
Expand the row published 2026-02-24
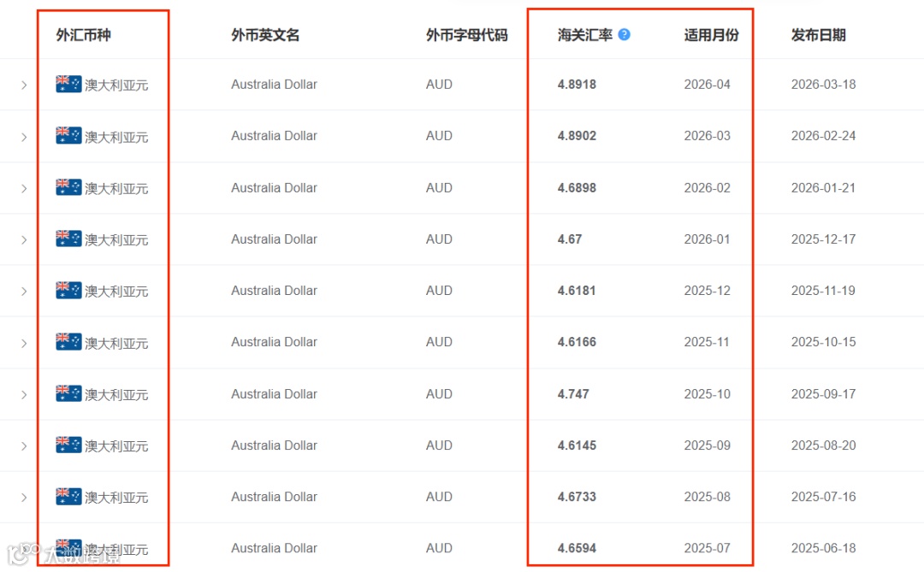point(24,137)
